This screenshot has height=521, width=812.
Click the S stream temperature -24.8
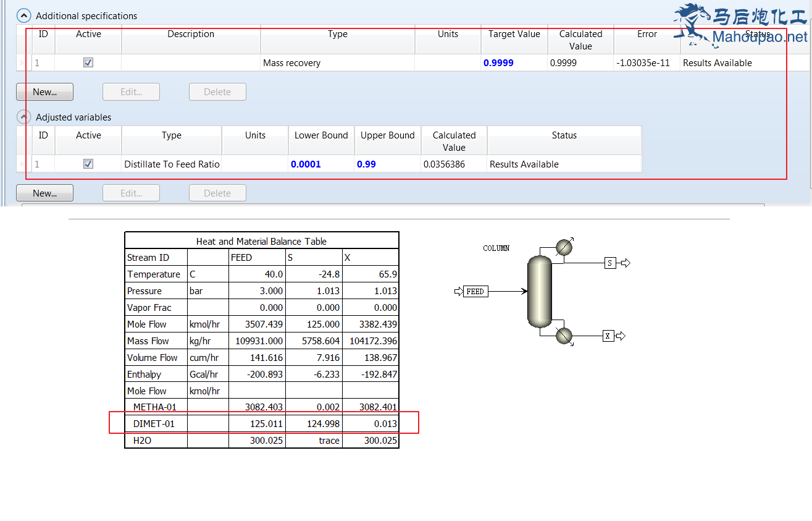328,274
